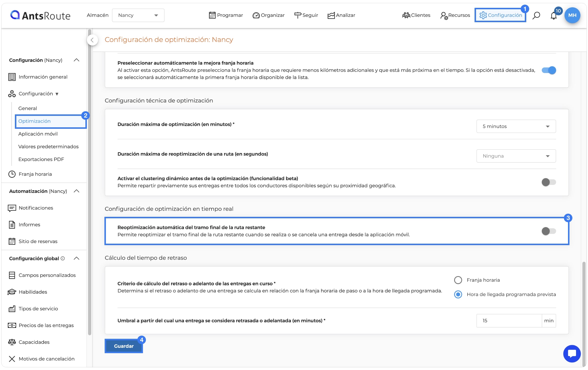Click the Configuración gear icon

pyautogui.click(x=483, y=15)
